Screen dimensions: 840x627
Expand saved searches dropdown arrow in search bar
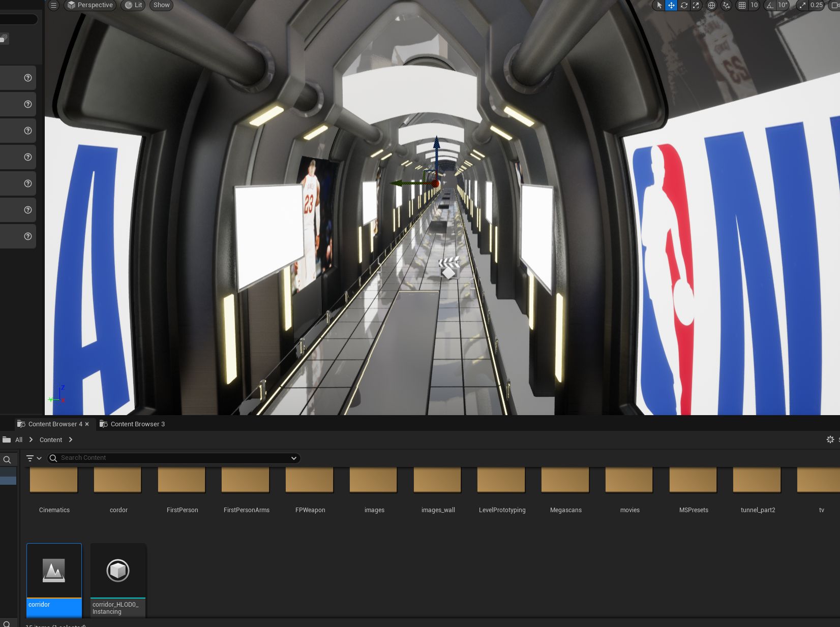pyautogui.click(x=294, y=458)
